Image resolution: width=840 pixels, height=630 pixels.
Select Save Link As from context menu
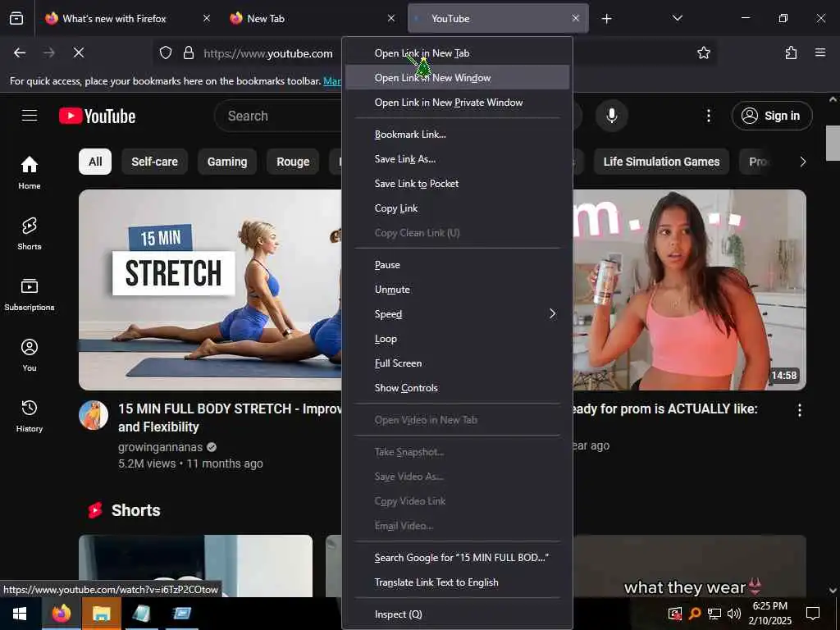[457, 159]
